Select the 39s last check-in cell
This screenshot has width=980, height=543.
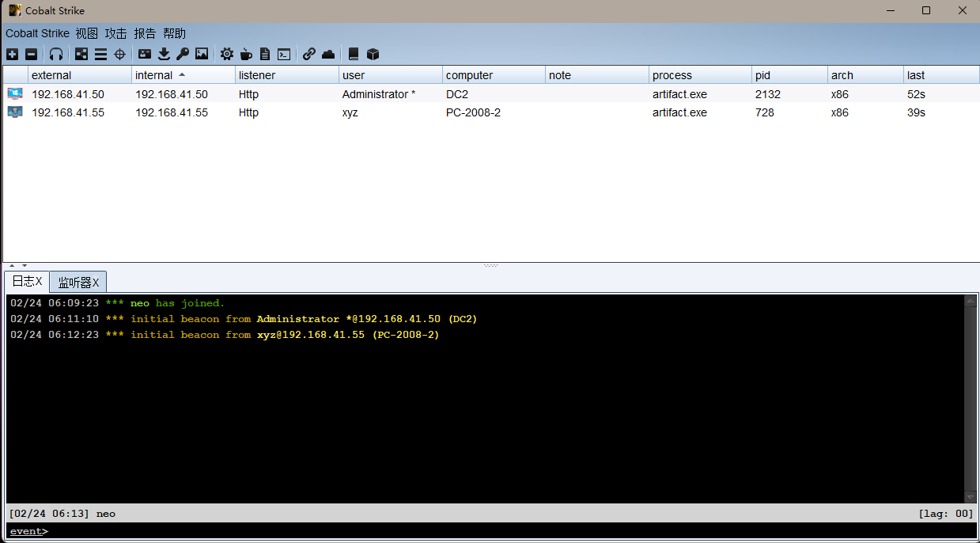point(941,112)
